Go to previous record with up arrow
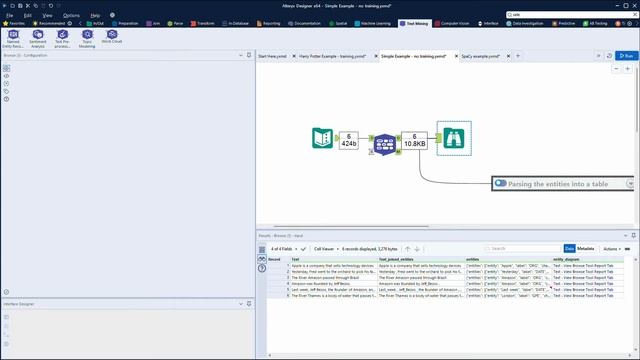 point(407,249)
